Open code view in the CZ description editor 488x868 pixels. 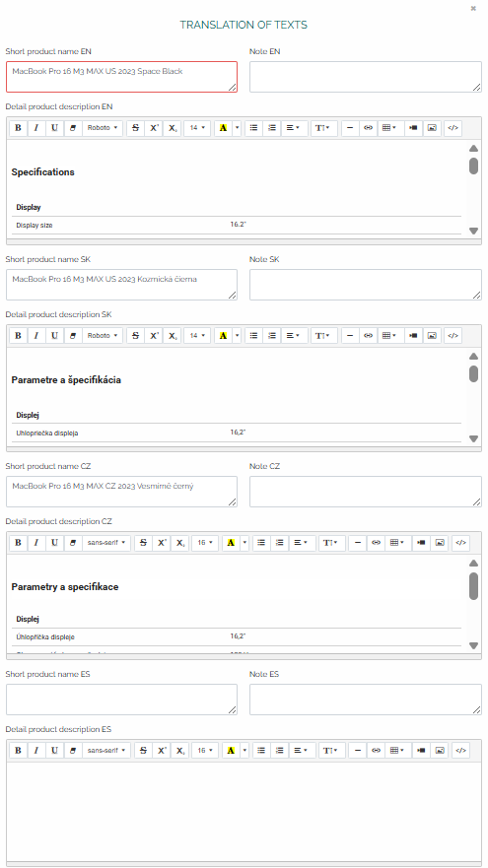click(460, 543)
